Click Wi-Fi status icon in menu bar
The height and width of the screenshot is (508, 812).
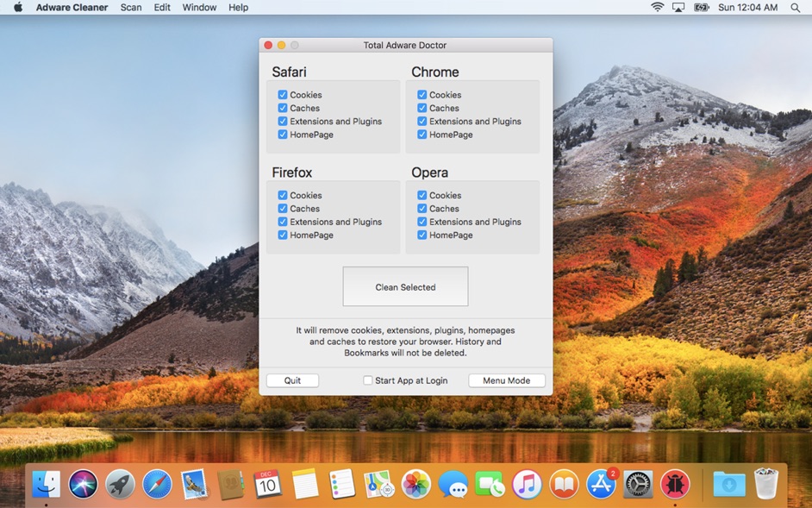[x=657, y=7]
